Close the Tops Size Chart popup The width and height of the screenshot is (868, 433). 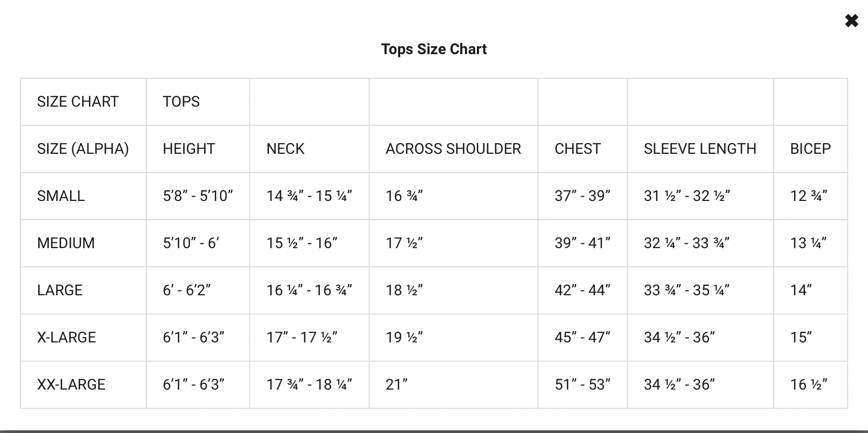851,21
